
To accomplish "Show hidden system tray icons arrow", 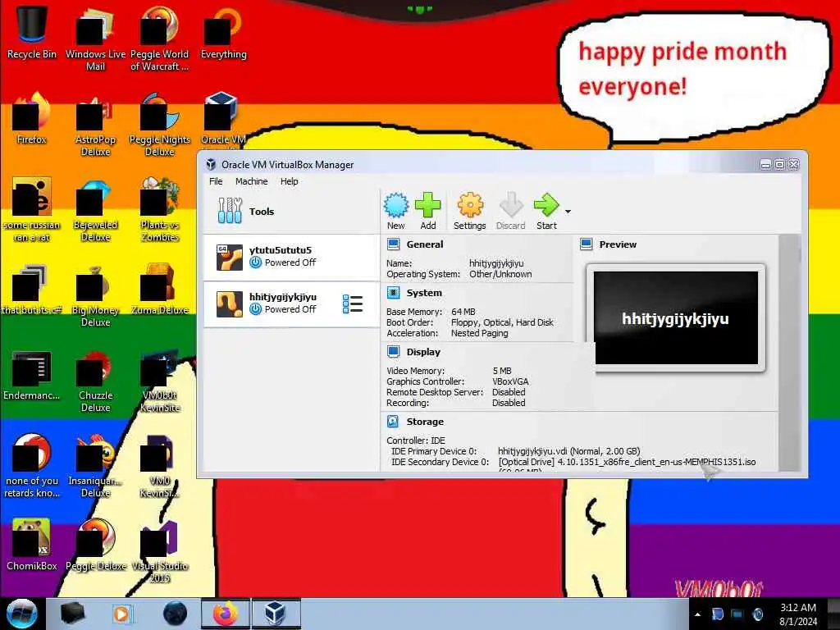I will tap(697, 614).
